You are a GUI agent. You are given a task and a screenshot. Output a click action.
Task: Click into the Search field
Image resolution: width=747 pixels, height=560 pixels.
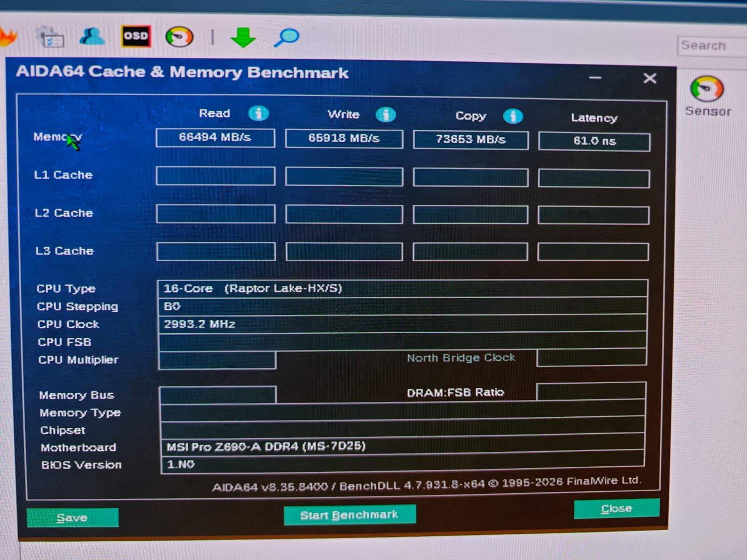[712, 46]
